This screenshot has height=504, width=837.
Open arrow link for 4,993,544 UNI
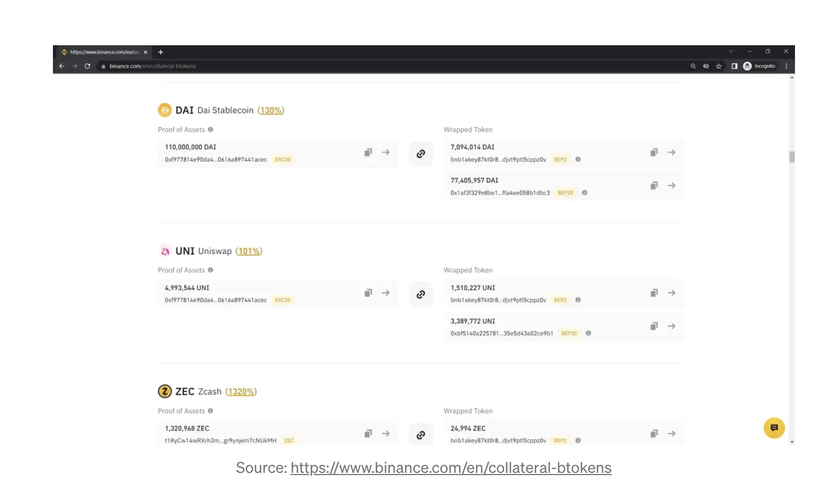coord(386,293)
